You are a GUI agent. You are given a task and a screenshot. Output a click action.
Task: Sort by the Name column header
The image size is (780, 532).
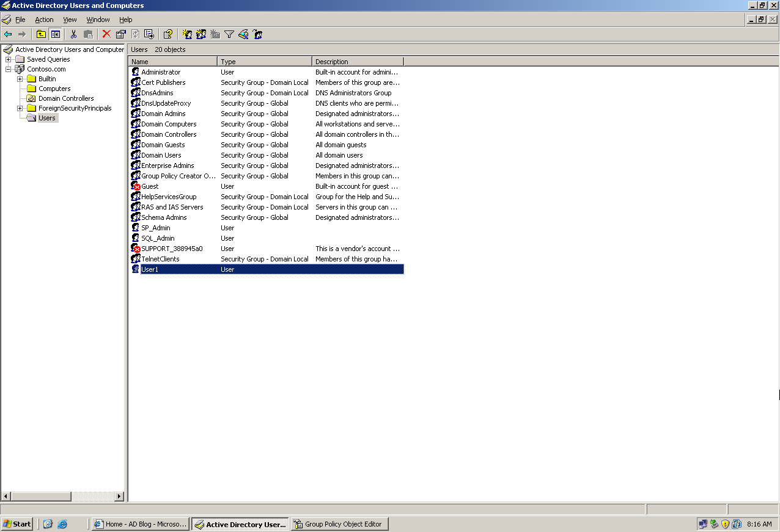pos(173,62)
